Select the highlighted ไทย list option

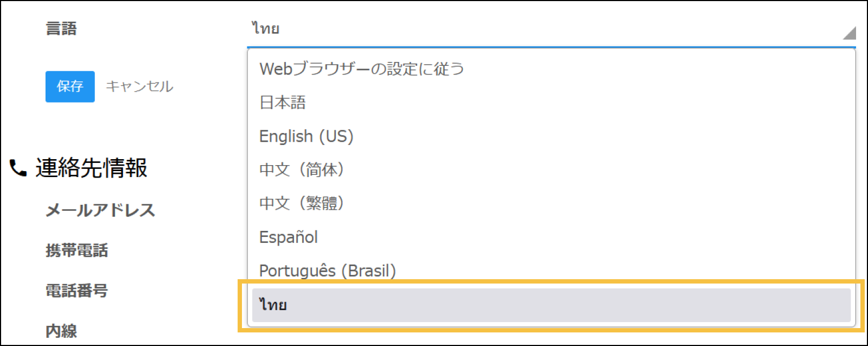tap(551, 305)
